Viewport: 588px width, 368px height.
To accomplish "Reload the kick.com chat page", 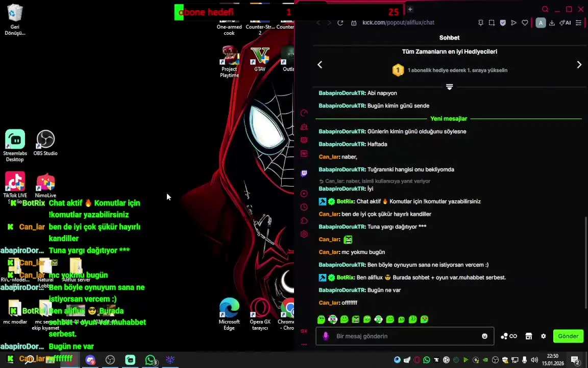I will pos(340,23).
